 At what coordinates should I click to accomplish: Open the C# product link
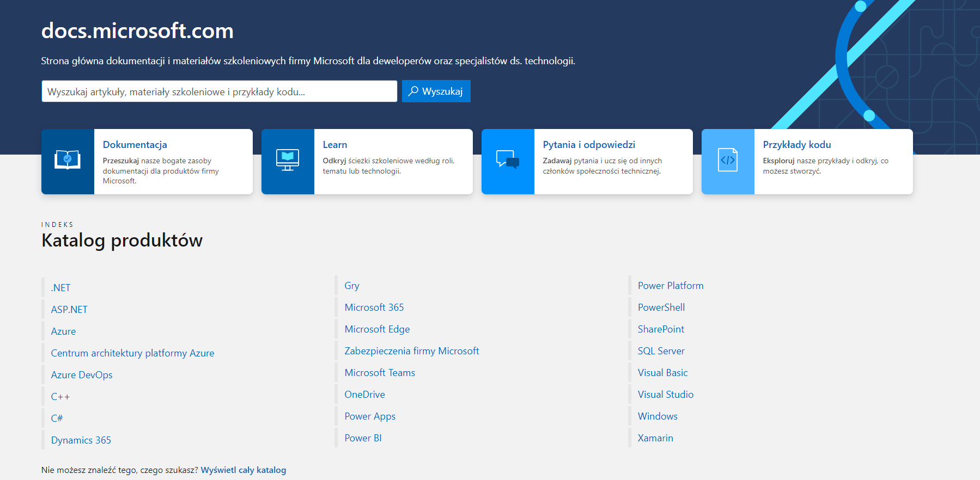click(57, 419)
